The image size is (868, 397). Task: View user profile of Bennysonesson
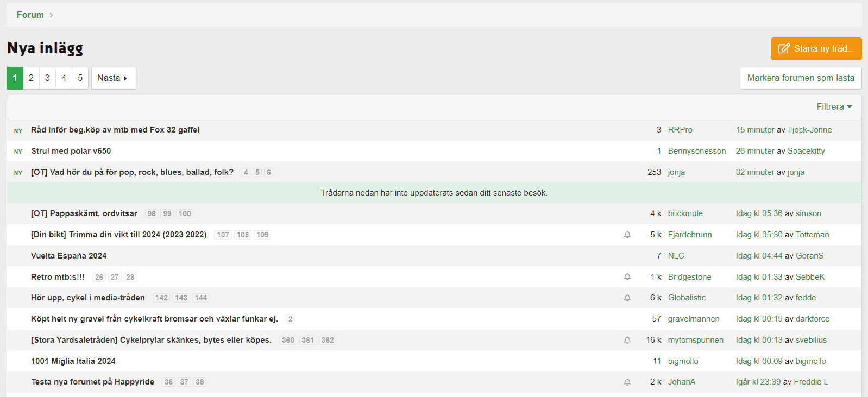(x=696, y=151)
